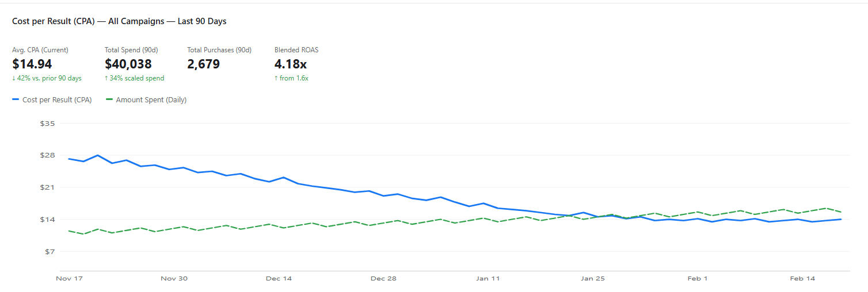Click the blue CPA legend color marker
Image resolution: width=868 pixels, height=292 pixels.
[x=16, y=100]
